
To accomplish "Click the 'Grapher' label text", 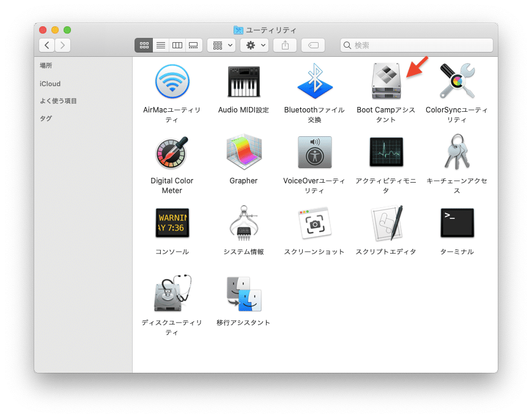I will pyautogui.click(x=243, y=181).
